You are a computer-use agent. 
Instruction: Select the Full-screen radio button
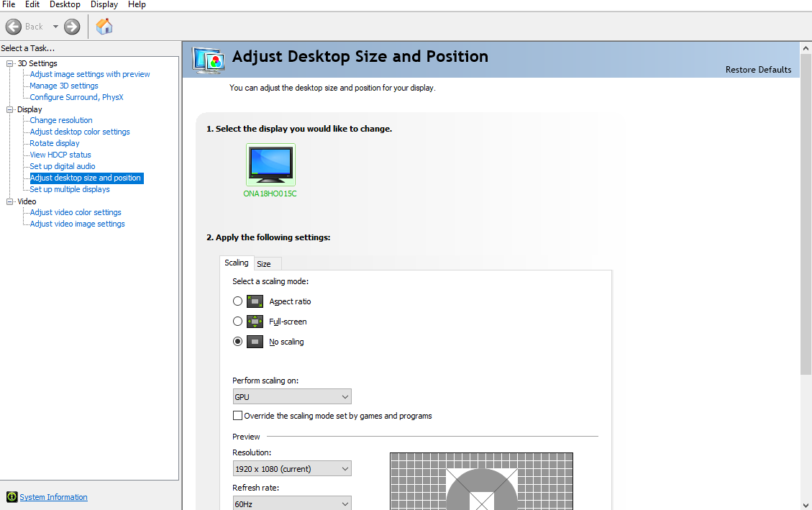pos(238,322)
